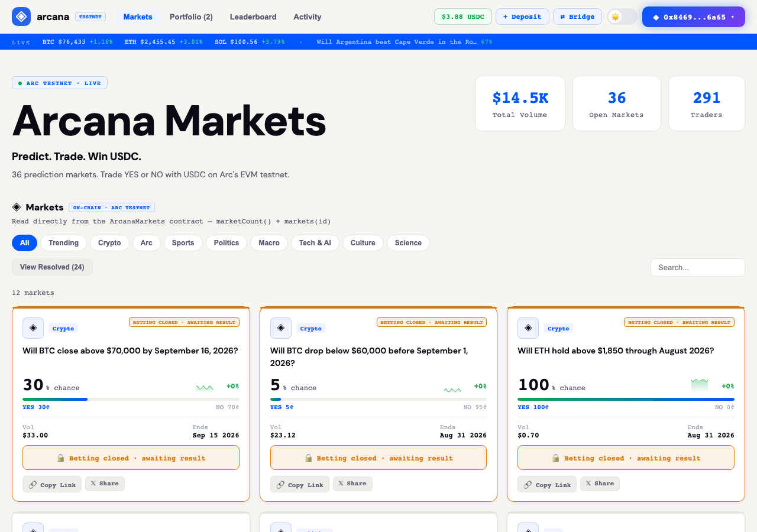Click the category icon on the BTC $70,000 card
This screenshot has width=757, height=532.
coord(33,328)
